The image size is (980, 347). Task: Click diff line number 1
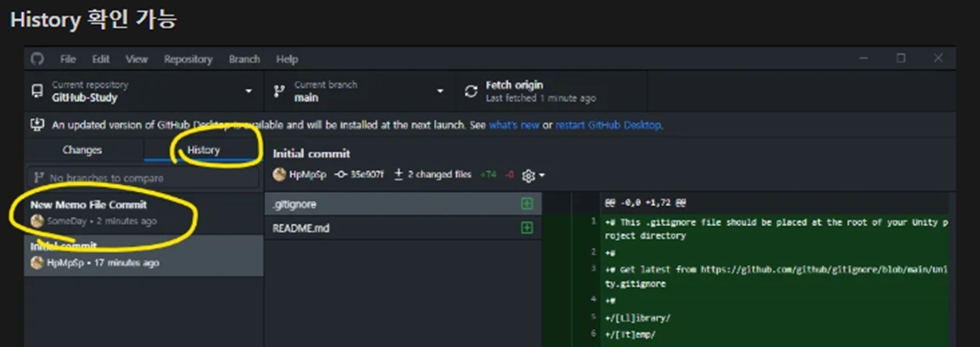coord(594,221)
